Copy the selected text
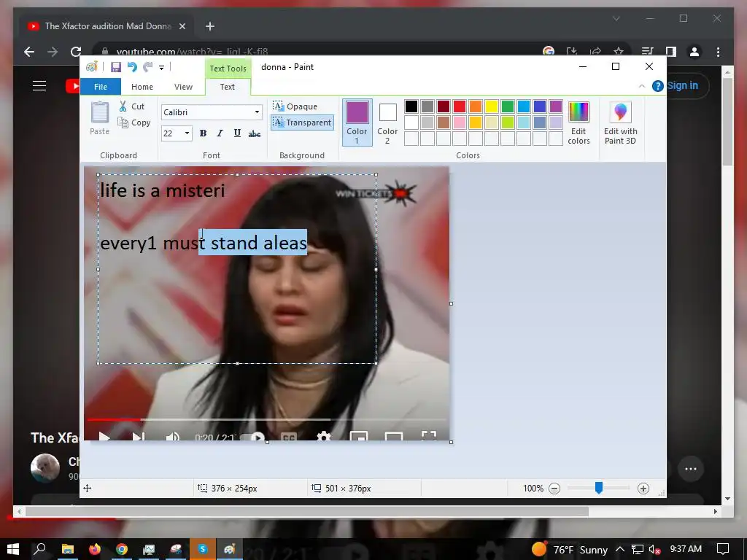 pos(134,122)
